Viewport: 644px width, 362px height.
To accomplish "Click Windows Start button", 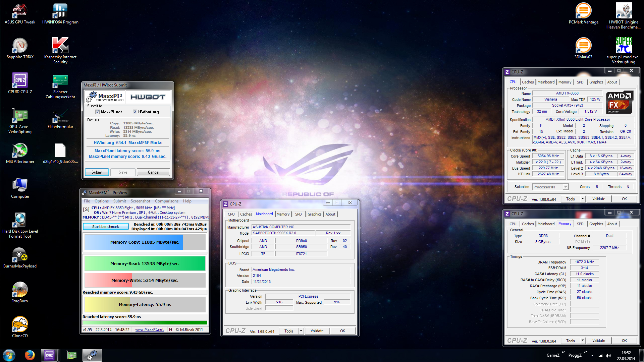I will click(9, 355).
